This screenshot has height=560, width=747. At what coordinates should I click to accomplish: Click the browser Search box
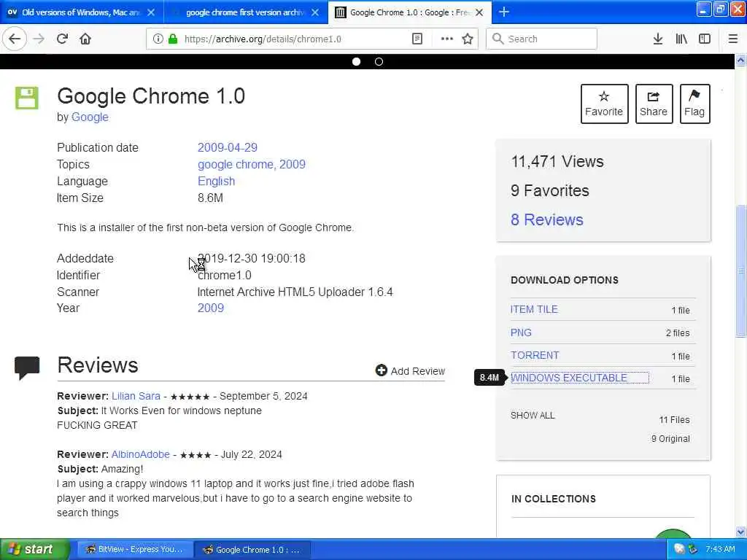541,39
